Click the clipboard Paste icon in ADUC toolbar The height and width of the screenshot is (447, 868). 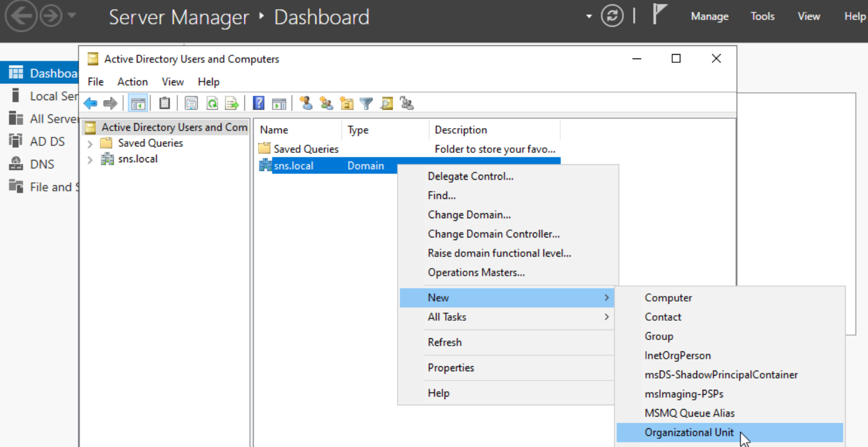coord(164,103)
